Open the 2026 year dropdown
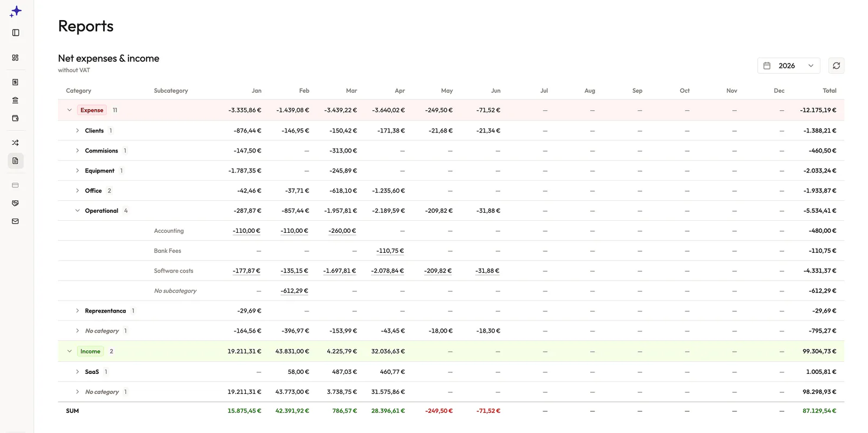Viewport: 868px width, 433px height. click(788, 66)
